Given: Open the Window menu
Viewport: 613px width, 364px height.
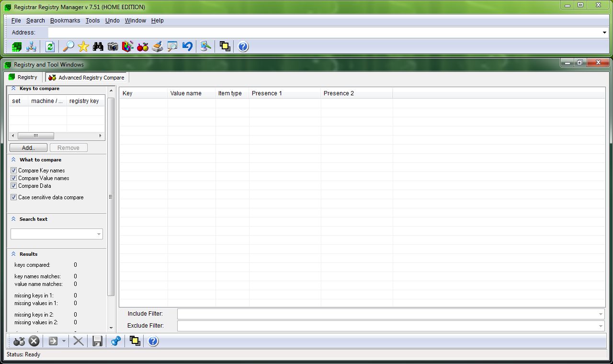Looking at the screenshot, I should pos(136,21).
